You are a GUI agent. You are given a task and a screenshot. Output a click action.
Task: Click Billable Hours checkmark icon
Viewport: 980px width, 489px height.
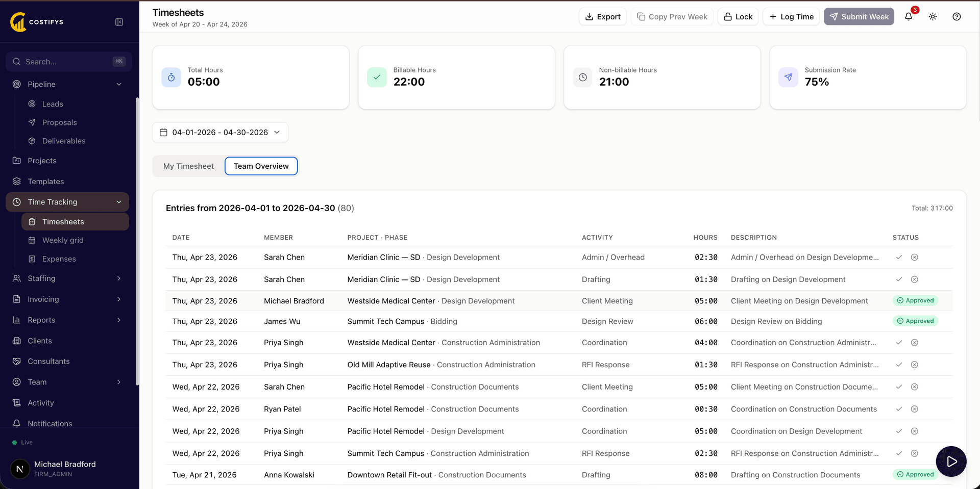(x=377, y=78)
